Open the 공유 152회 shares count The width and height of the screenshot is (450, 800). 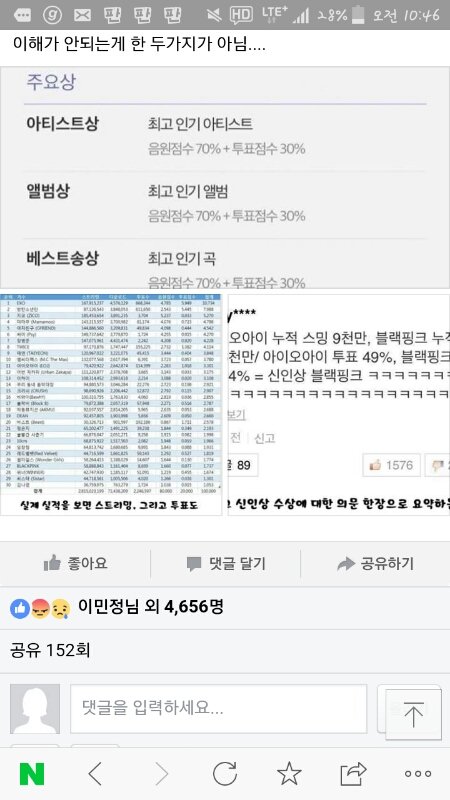coord(50,651)
